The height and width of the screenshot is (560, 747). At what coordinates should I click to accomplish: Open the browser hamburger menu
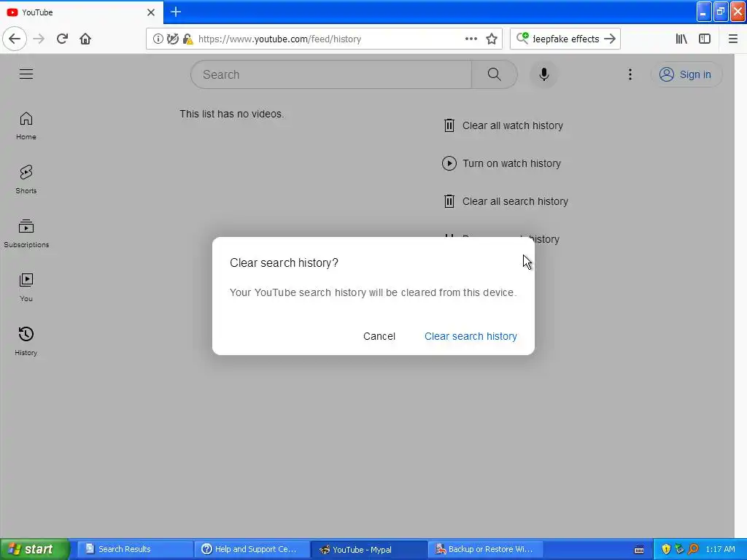(x=732, y=39)
